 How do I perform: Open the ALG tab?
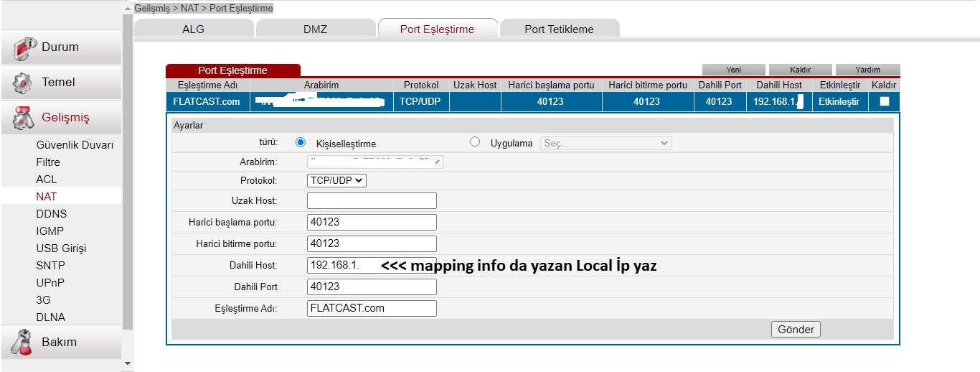(194, 29)
